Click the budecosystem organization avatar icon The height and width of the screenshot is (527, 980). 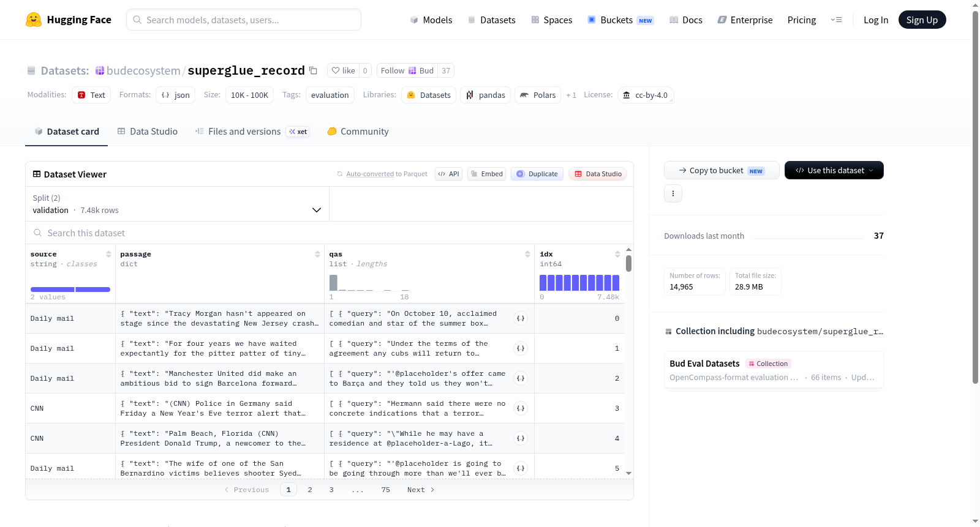tap(100, 70)
